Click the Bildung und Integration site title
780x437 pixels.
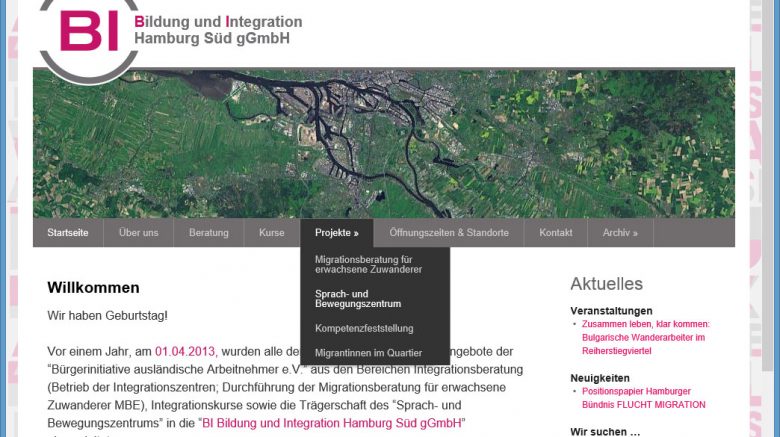click(x=218, y=30)
